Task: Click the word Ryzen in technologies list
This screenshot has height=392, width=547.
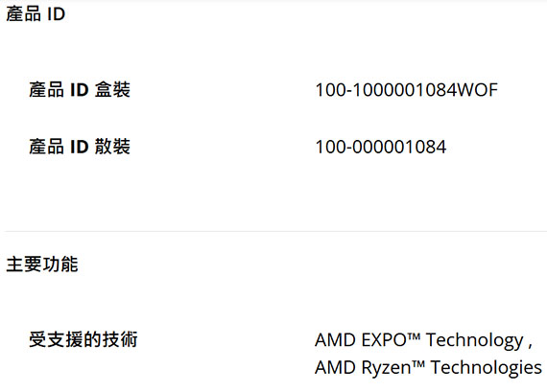Action: (x=386, y=369)
